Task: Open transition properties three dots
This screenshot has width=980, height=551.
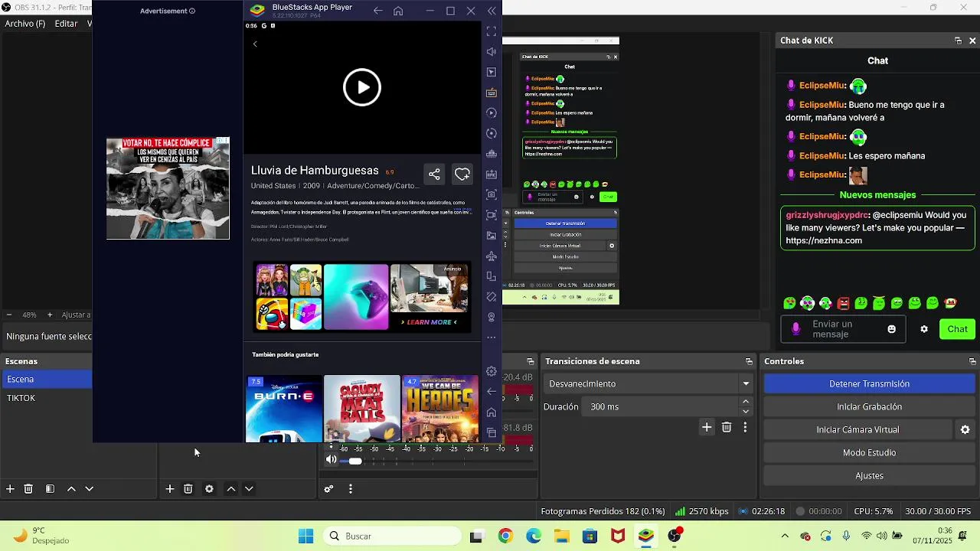Action: point(745,427)
